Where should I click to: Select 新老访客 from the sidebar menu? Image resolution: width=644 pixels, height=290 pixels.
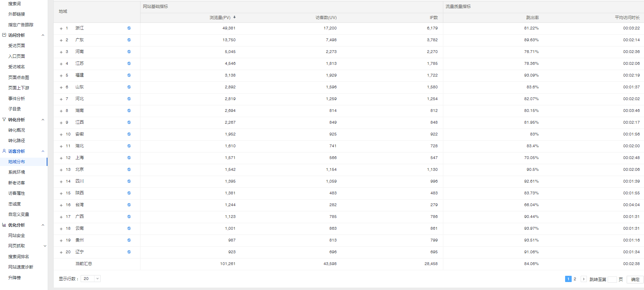(17, 183)
